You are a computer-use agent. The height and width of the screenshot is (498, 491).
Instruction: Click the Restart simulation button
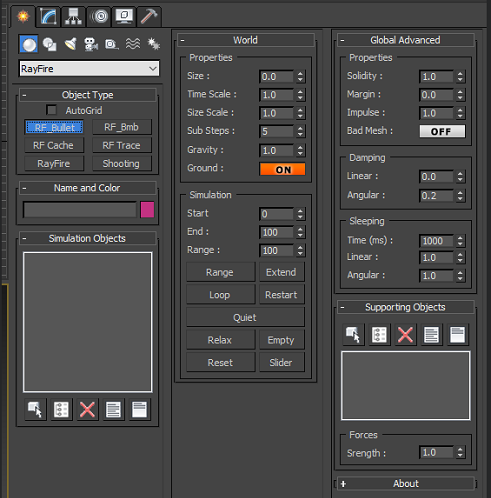(x=281, y=295)
